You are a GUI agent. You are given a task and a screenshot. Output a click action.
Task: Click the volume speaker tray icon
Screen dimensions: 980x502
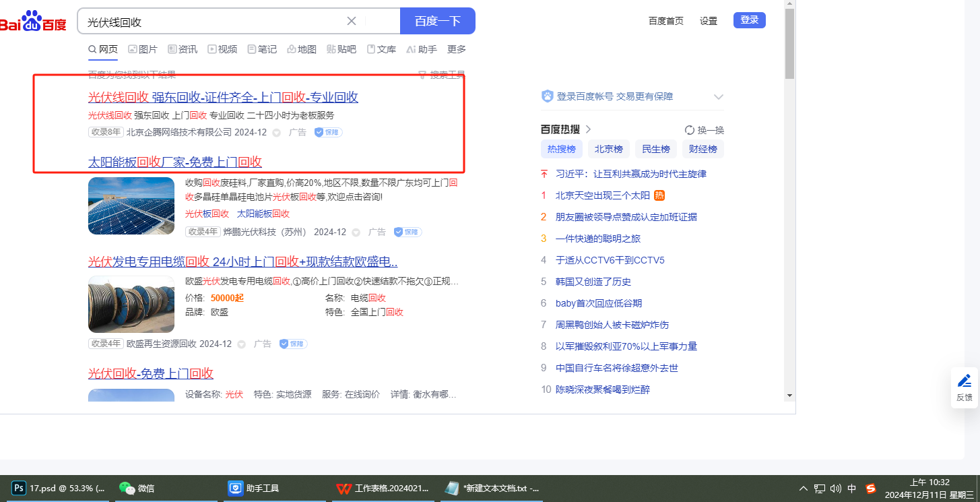[836, 489]
